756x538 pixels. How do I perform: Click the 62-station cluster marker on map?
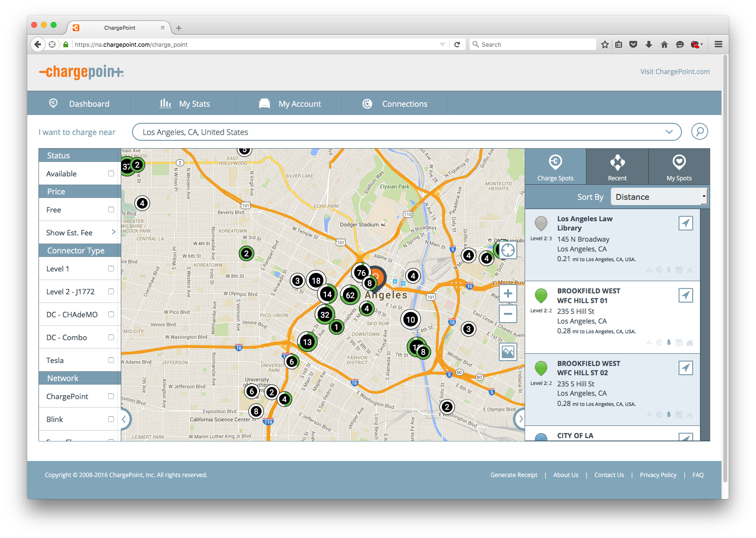[x=350, y=295]
